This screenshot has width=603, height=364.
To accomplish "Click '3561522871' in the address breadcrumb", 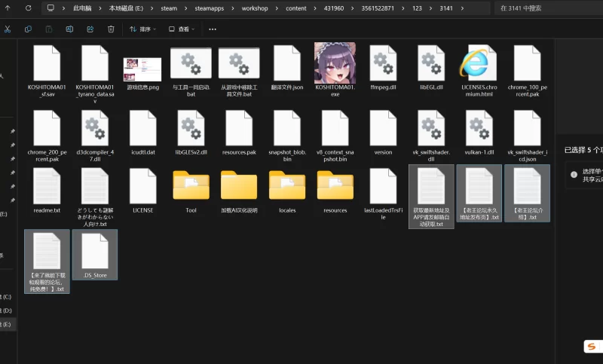I will [x=378, y=8].
